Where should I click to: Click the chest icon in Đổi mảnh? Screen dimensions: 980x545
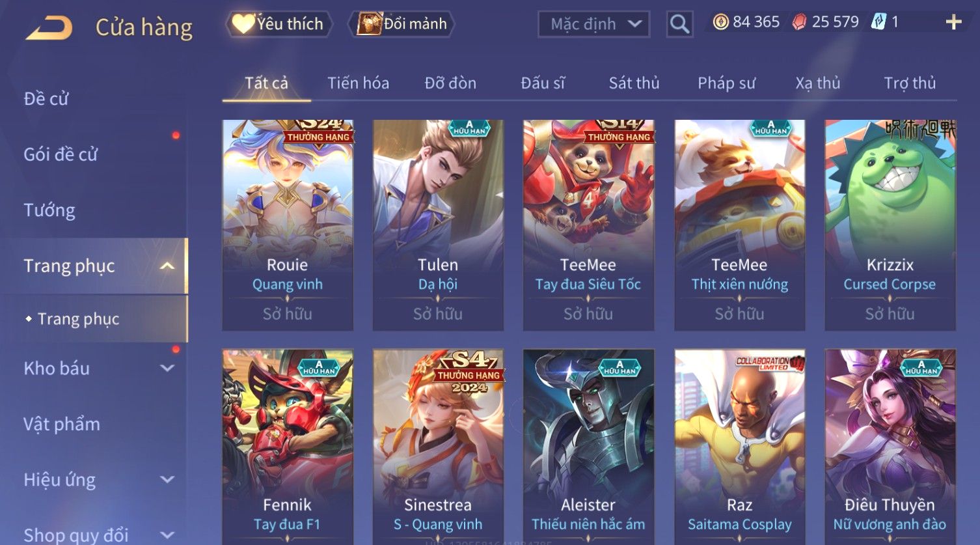369,24
